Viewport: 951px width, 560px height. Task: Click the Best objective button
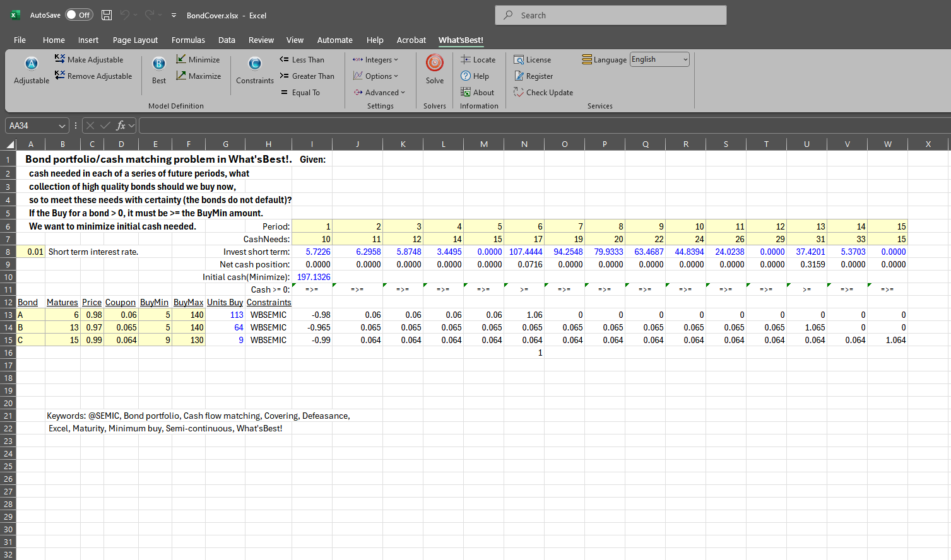coord(159,70)
